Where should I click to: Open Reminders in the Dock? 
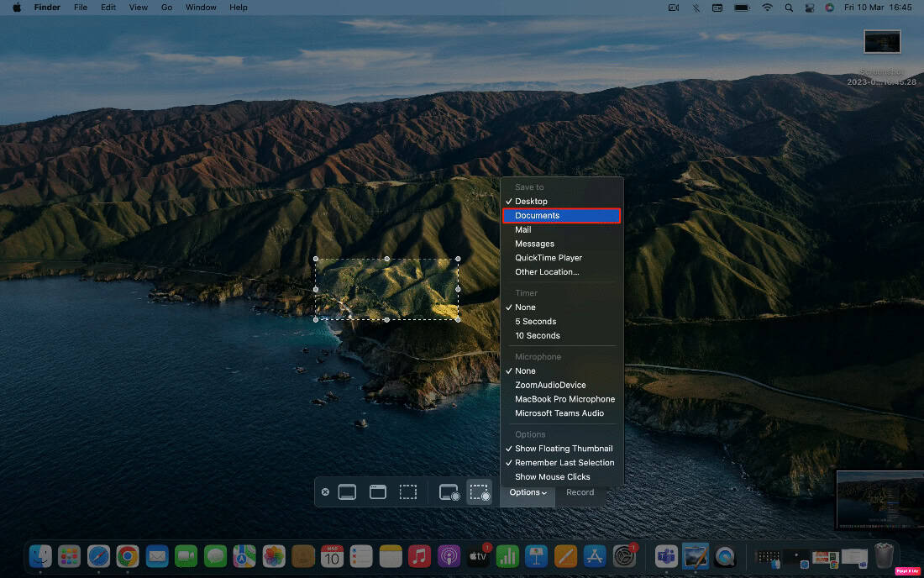click(361, 555)
